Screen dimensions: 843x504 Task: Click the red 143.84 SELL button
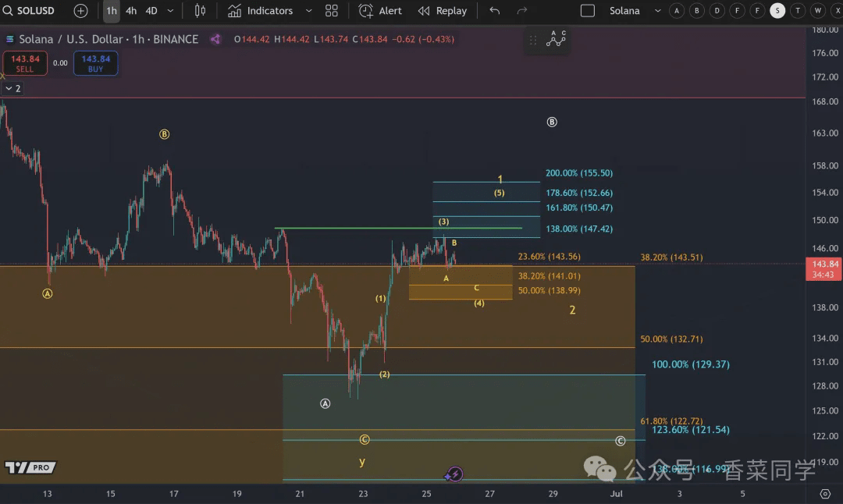(x=25, y=63)
